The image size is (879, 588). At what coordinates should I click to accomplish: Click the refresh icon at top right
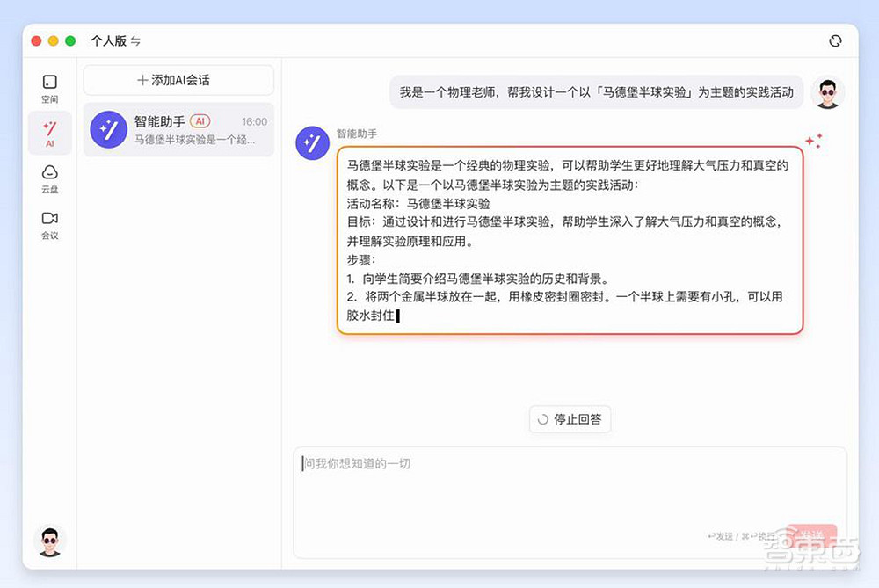pyautogui.click(x=835, y=40)
